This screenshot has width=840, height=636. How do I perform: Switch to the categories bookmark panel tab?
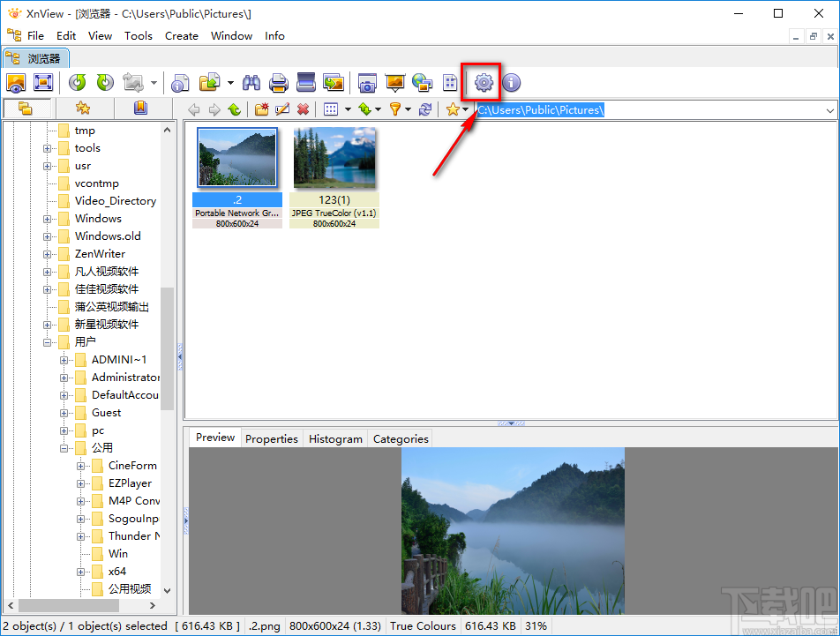tap(140, 108)
